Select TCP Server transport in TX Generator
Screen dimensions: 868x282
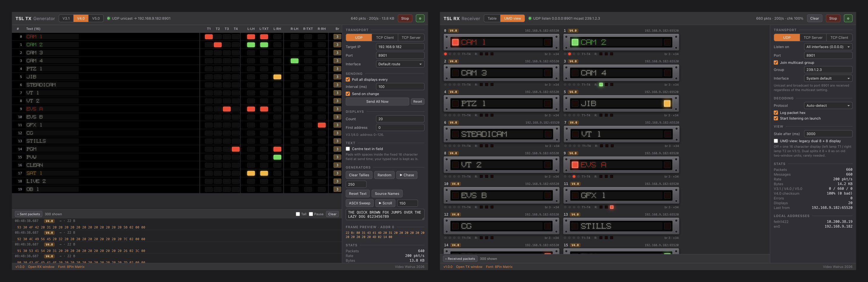click(411, 37)
